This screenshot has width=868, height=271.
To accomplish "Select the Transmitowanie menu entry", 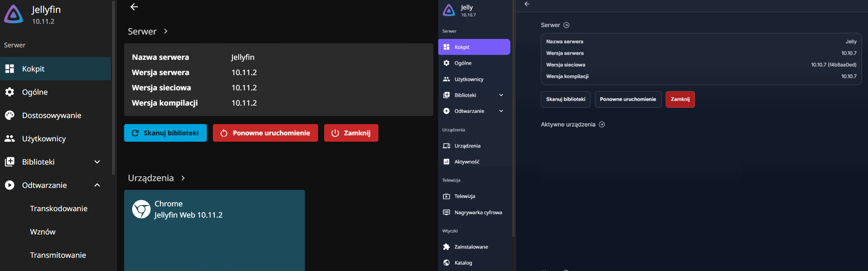I will click(58, 255).
